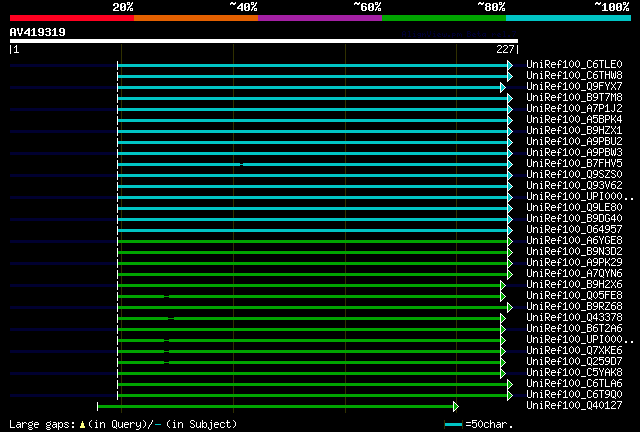Select the UniRef100_Q9SZS0 label
This screenshot has width=640, height=432.
(574, 175)
